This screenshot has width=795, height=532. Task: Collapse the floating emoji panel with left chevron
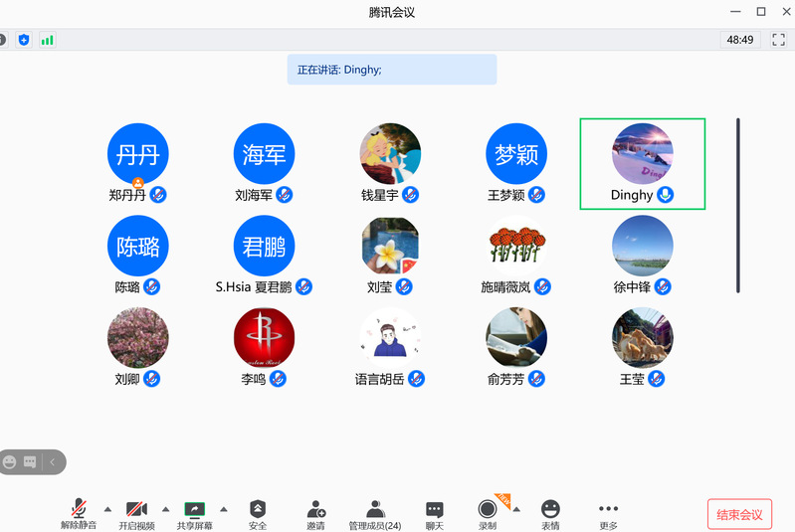(x=53, y=461)
